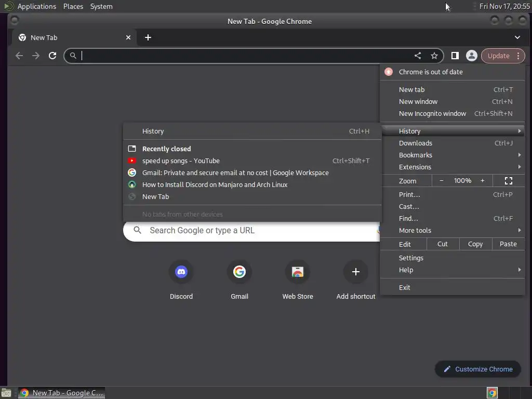Choose Print… from the menu
The height and width of the screenshot is (399, 532).
[453, 194]
